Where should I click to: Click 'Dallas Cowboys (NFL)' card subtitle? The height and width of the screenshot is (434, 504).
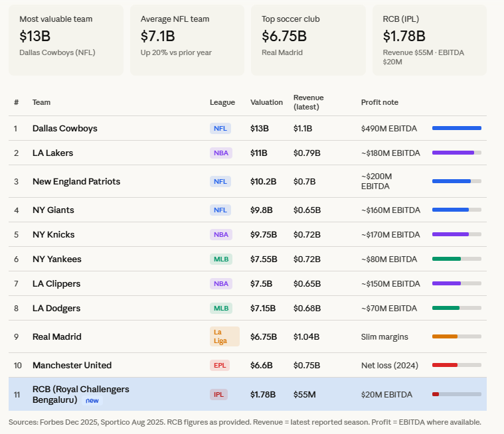[57, 52]
